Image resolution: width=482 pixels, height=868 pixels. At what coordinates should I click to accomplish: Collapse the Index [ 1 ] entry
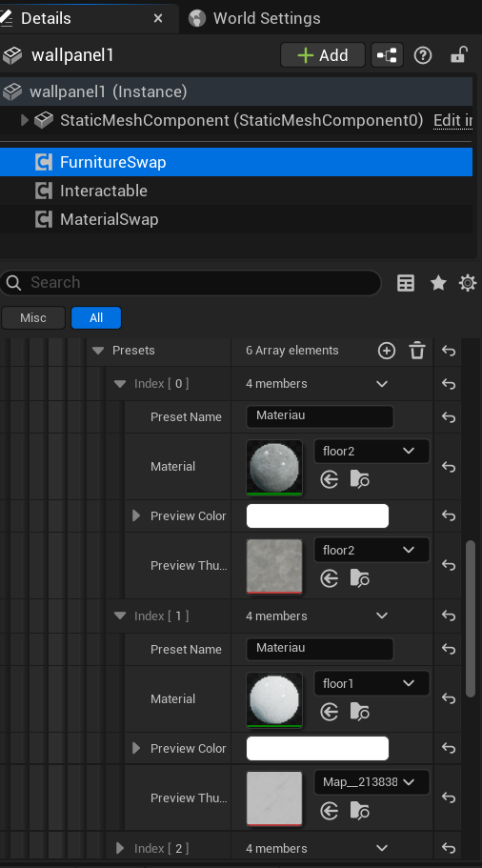(x=120, y=616)
